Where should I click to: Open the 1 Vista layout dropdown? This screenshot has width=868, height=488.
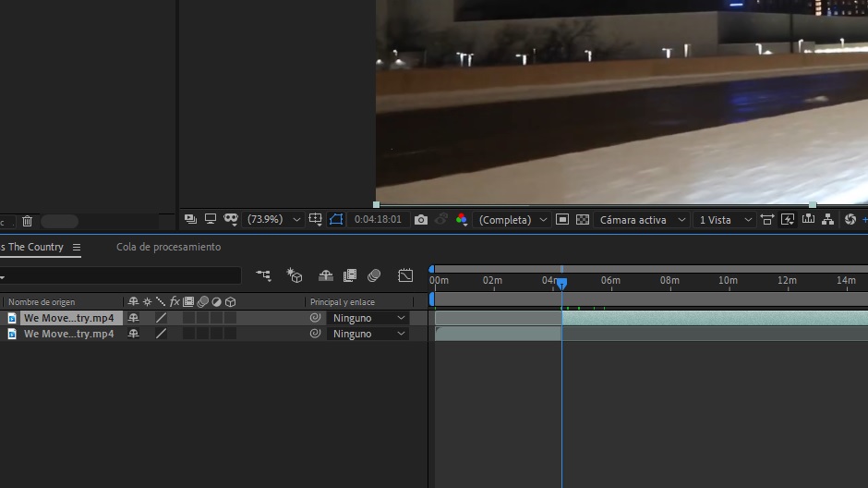(725, 219)
